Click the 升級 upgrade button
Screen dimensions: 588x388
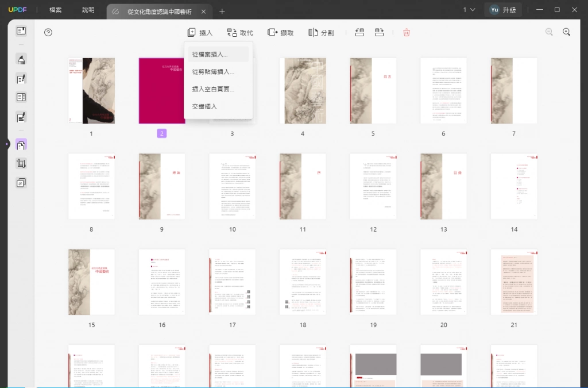click(503, 10)
